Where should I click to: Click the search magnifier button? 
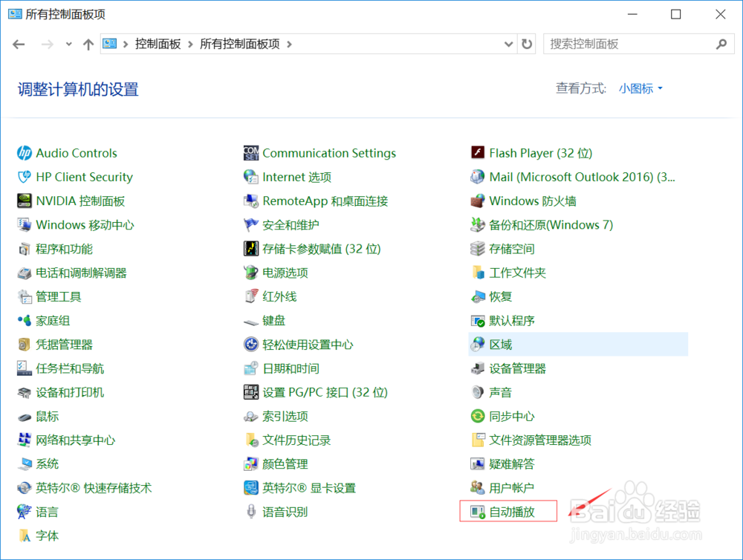click(721, 44)
